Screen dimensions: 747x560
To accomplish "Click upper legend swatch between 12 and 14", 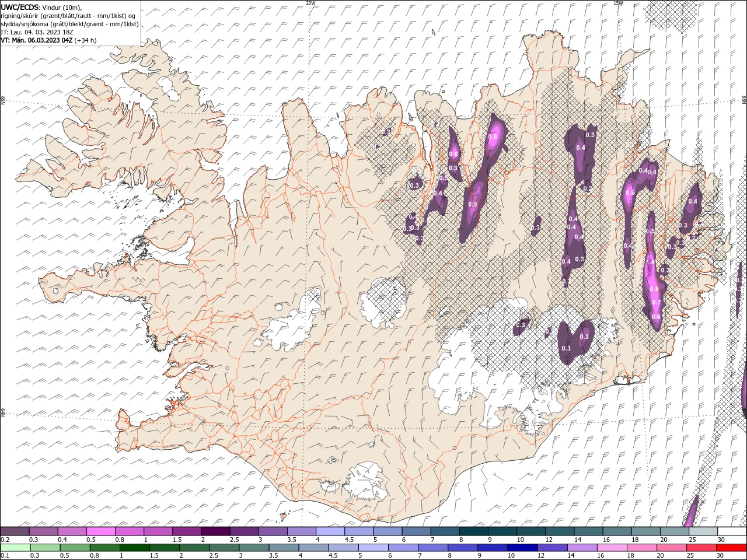I will [560, 531].
